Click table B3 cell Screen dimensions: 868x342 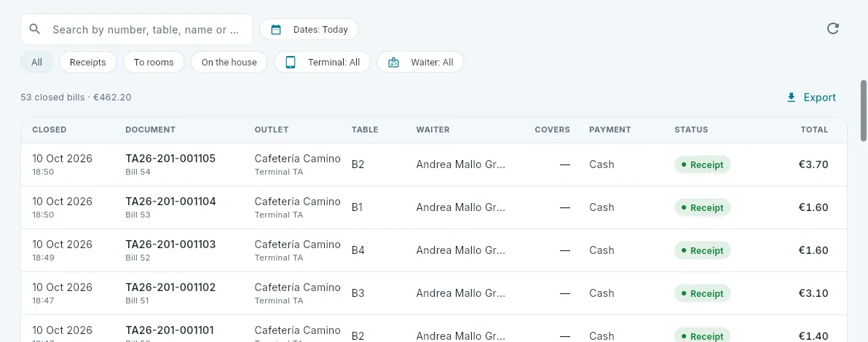(358, 293)
